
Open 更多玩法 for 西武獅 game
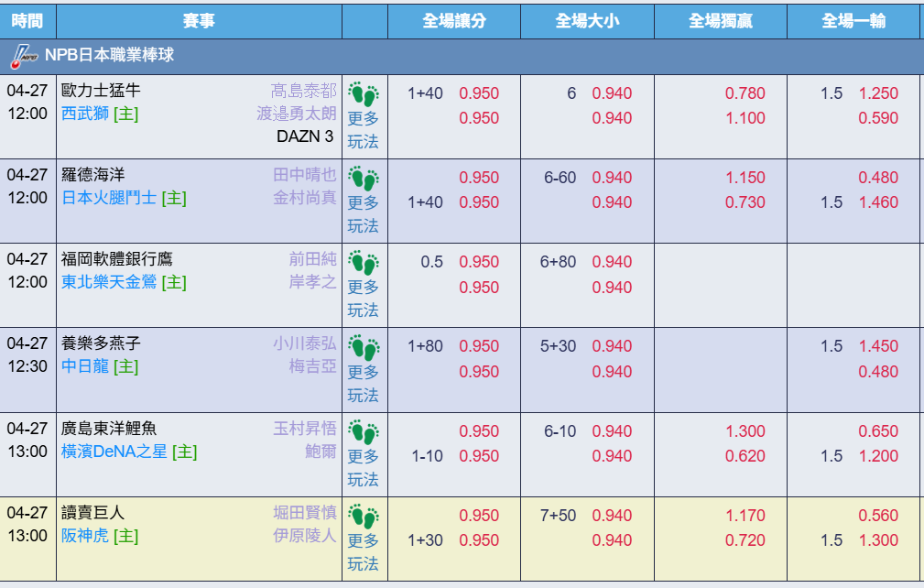pos(364,129)
